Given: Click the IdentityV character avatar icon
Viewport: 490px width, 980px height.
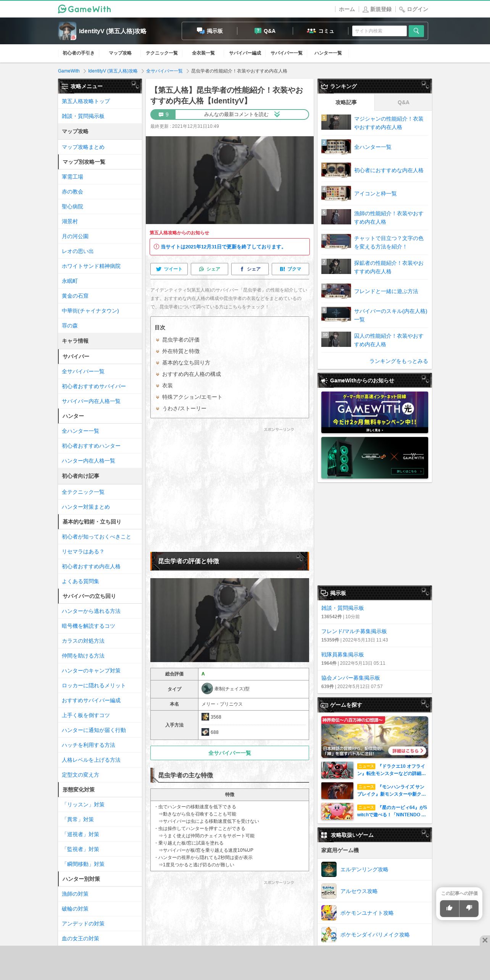Looking at the screenshot, I should pyautogui.click(x=67, y=31).
